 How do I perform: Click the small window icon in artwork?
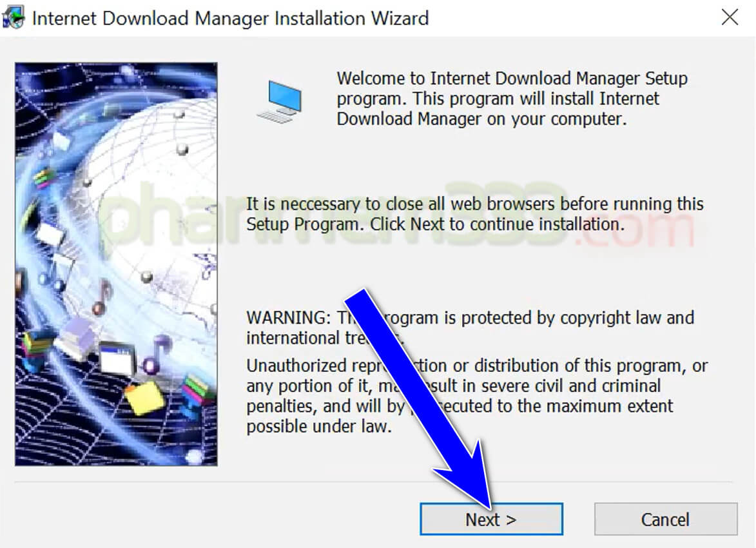click(x=118, y=358)
